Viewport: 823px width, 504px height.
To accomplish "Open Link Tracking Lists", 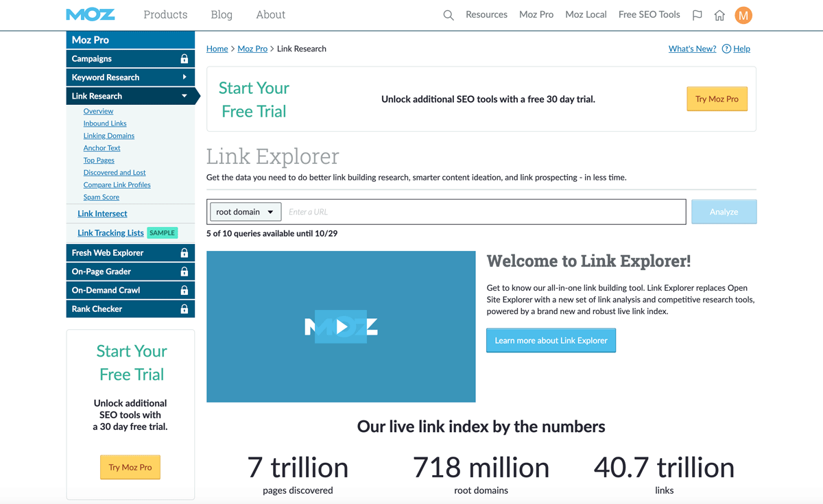I will [110, 233].
